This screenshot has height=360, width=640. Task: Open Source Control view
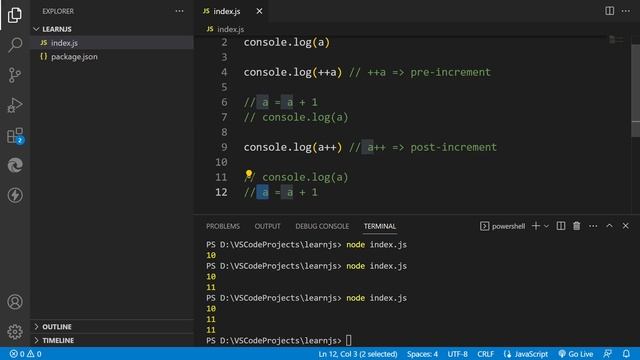click(15, 75)
